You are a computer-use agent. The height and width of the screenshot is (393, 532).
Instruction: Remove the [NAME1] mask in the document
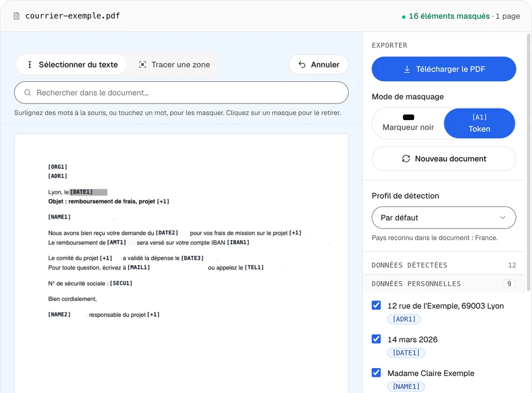tap(59, 217)
